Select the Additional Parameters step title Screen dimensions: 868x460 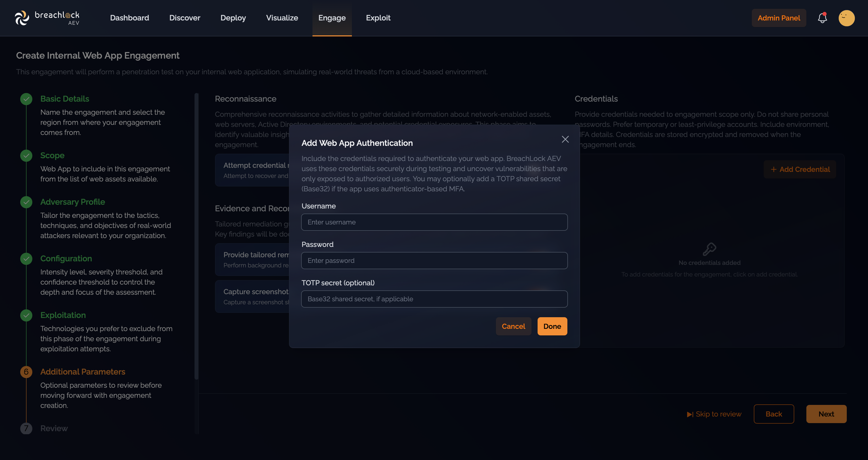coord(83,372)
